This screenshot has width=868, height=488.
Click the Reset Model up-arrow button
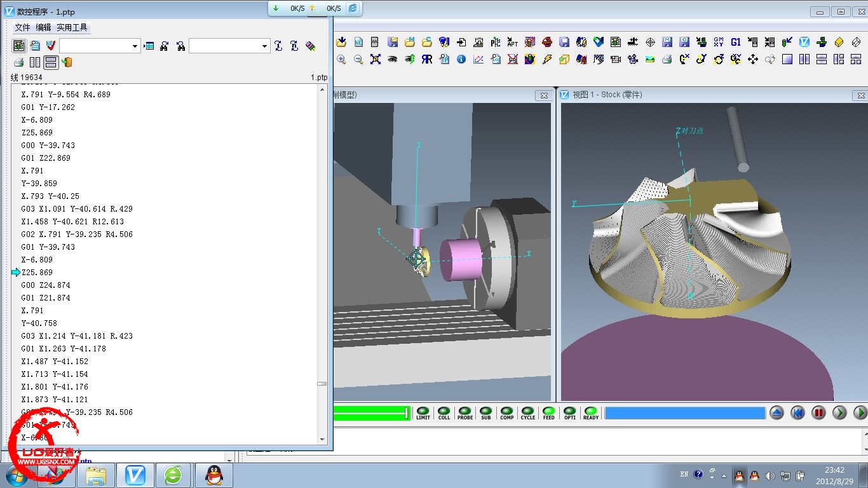pos(776,413)
